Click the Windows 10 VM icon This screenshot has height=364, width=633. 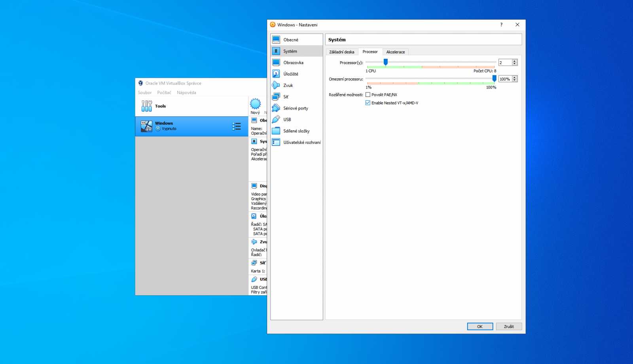[x=146, y=126]
